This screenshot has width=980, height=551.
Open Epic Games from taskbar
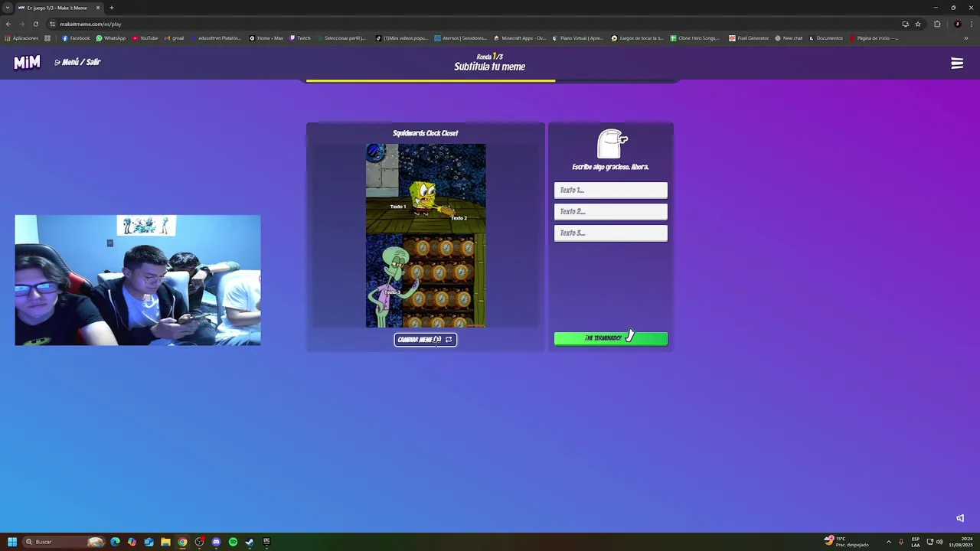(266, 542)
